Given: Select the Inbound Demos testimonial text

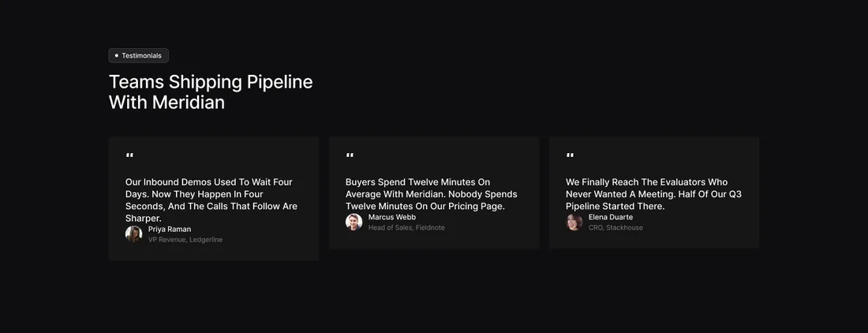Looking at the screenshot, I should 211,200.
